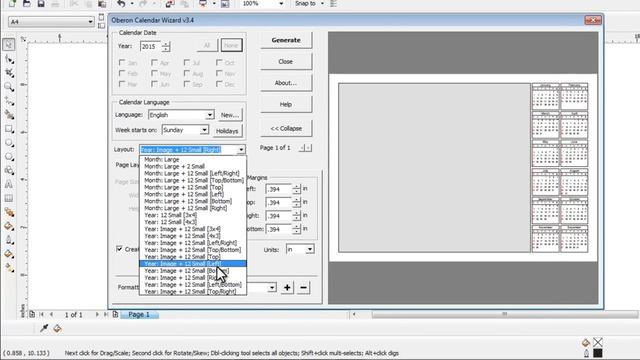This screenshot has width=640, height=360.
Task: Select the Artistic media tool in toolbox
Action: pyautogui.click(x=9, y=115)
